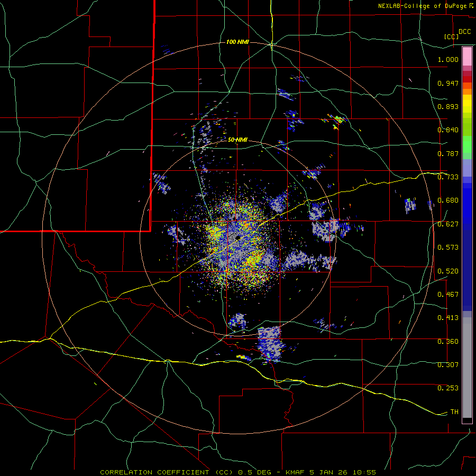476x476 pixels.
Task: Click the 0.573 color scale label
Action: point(448,248)
